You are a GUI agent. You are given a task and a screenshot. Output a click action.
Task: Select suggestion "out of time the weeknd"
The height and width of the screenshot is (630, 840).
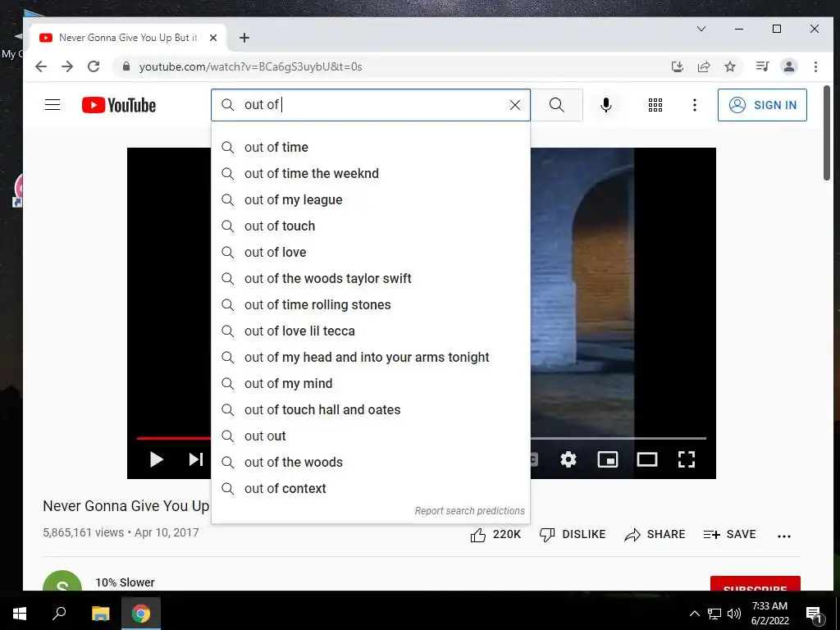(x=371, y=174)
